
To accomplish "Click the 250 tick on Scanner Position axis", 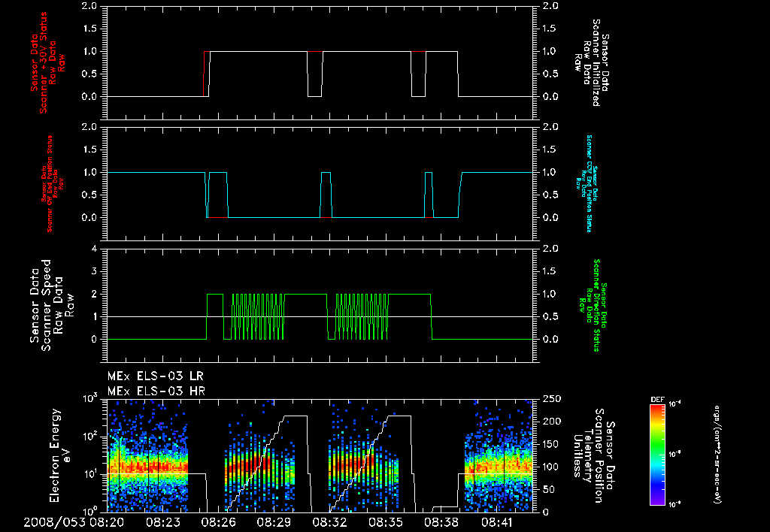I will [x=552, y=399].
